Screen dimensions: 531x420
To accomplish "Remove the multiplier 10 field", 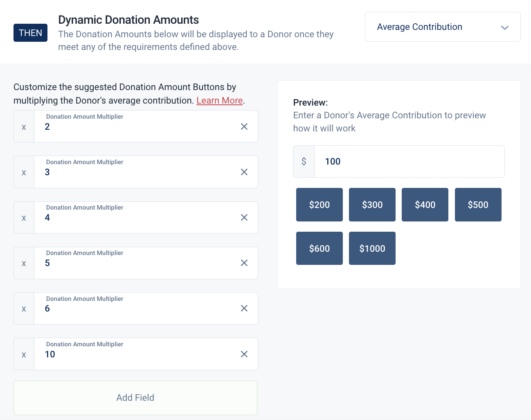I will [244, 354].
